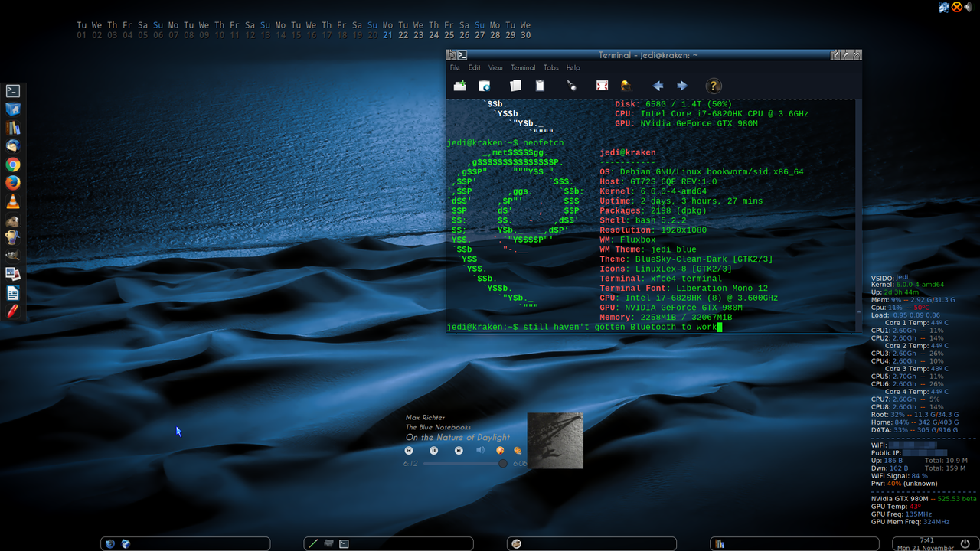Image resolution: width=980 pixels, height=551 pixels.
Task: Click the green pencil icon in bottom taskbar
Action: click(x=312, y=544)
